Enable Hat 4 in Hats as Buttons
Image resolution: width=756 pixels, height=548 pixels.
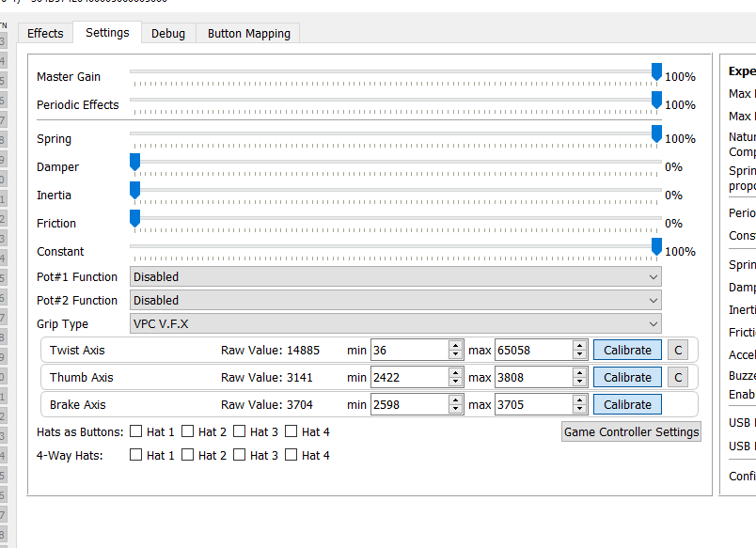click(x=291, y=431)
